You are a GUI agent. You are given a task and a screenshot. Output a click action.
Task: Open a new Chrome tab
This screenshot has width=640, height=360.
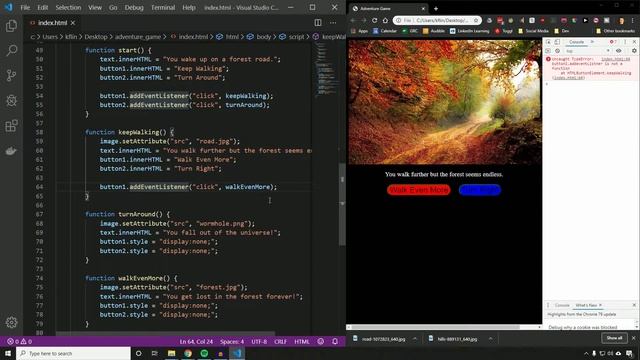click(x=436, y=8)
